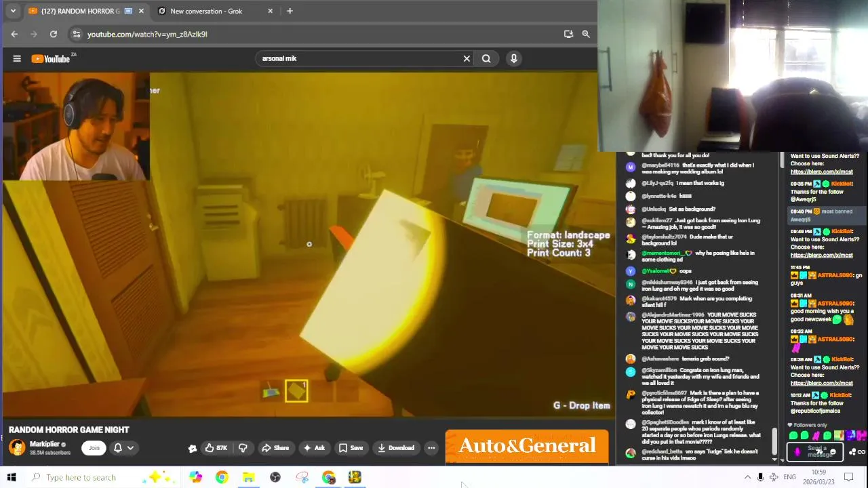Click @mementomori_ username in chat
This screenshot has width=868, height=488.
click(x=663, y=253)
